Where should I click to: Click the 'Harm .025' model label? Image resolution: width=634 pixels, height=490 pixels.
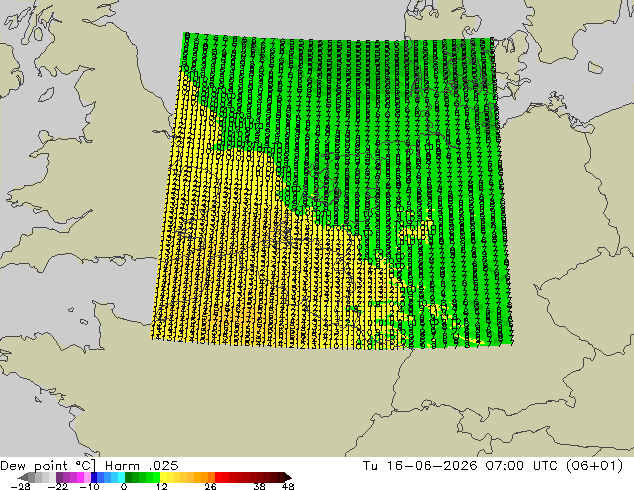click(x=142, y=466)
